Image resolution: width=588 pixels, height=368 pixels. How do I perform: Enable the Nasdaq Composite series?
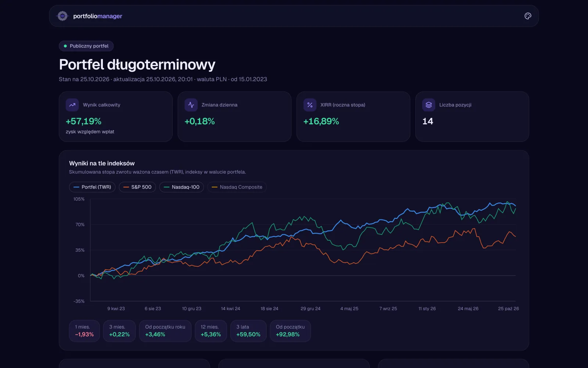237,187
